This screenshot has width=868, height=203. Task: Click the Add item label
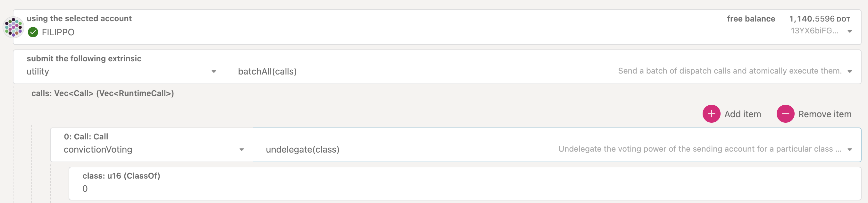(x=743, y=114)
